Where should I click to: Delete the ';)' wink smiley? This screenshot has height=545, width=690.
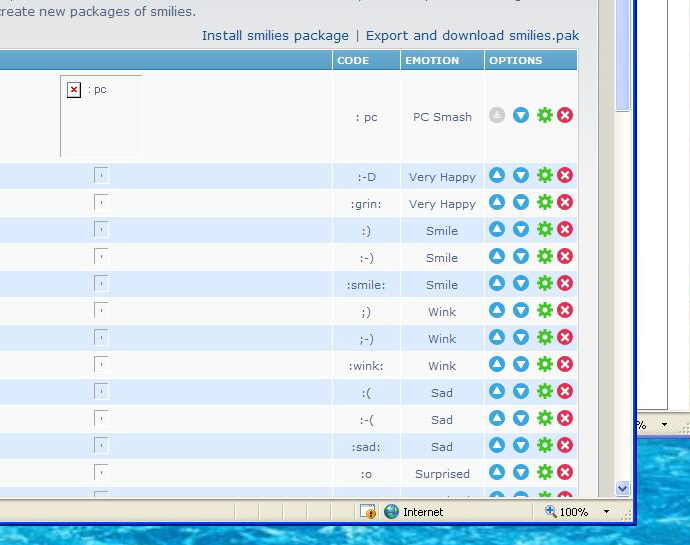click(x=565, y=310)
